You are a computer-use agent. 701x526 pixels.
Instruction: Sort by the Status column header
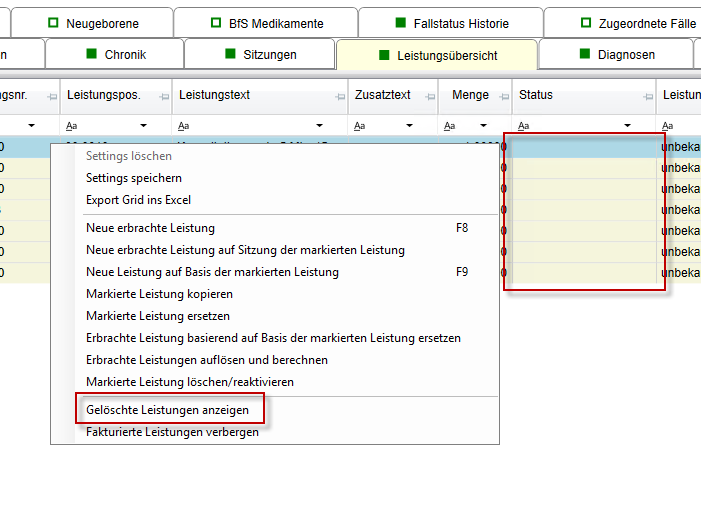[536, 95]
